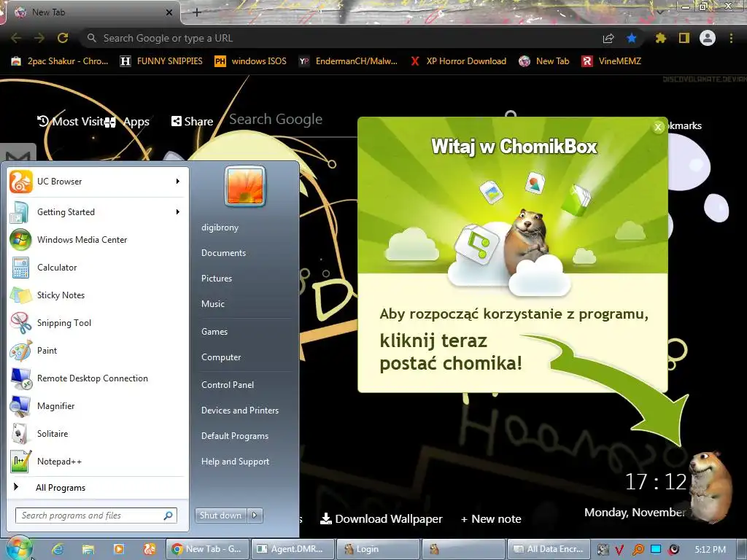747x560 pixels.
Task: Expand Getting Started submenu arrow
Action: pos(178,212)
